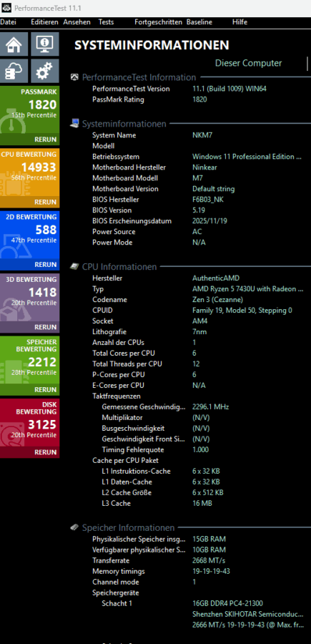The height and width of the screenshot is (644, 311).
Task: Click the Physikalischer Speicher value 15GB RAM
Action: point(209,539)
